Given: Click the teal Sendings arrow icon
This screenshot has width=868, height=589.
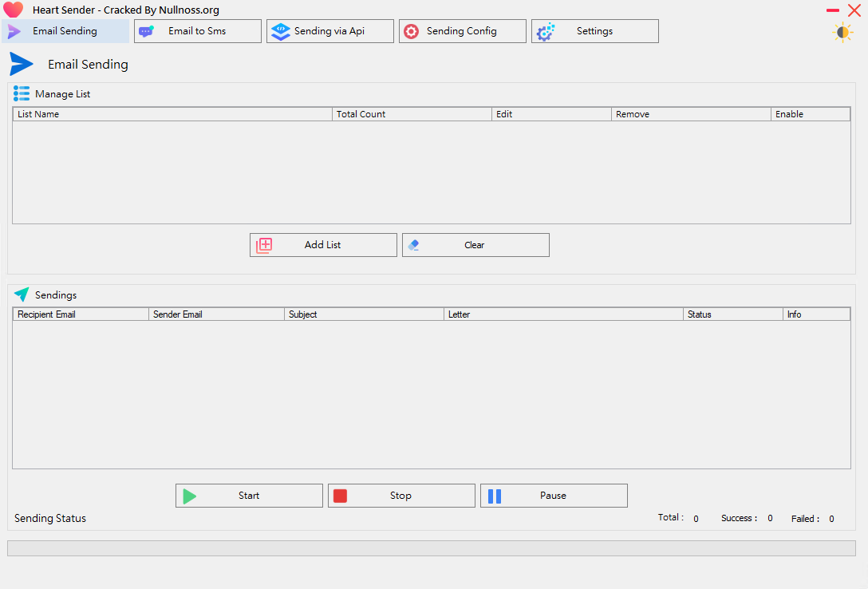Looking at the screenshot, I should pos(22,294).
